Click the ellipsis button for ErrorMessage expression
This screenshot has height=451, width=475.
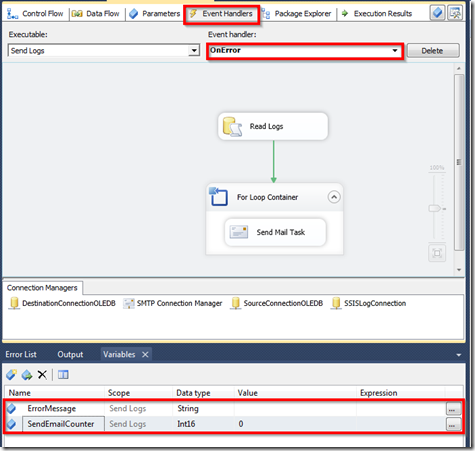click(x=453, y=409)
